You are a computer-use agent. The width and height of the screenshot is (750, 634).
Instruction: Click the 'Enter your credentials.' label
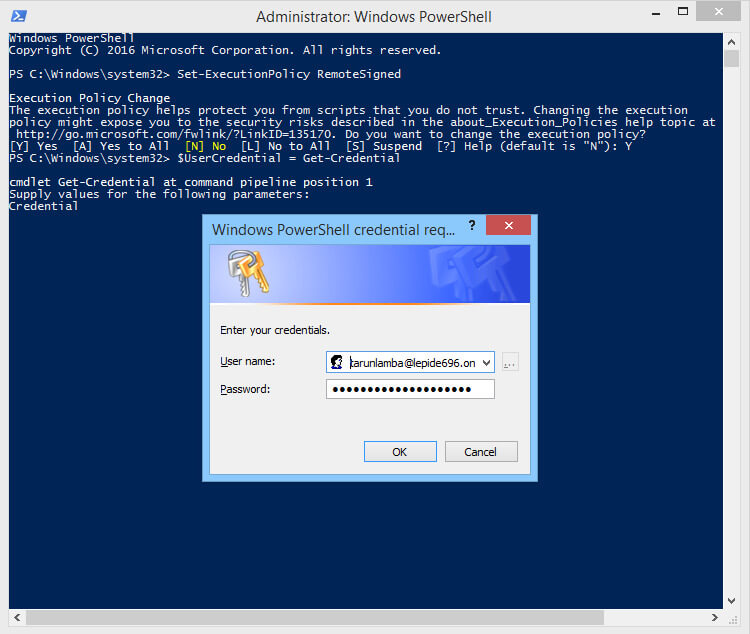tap(275, 330)
